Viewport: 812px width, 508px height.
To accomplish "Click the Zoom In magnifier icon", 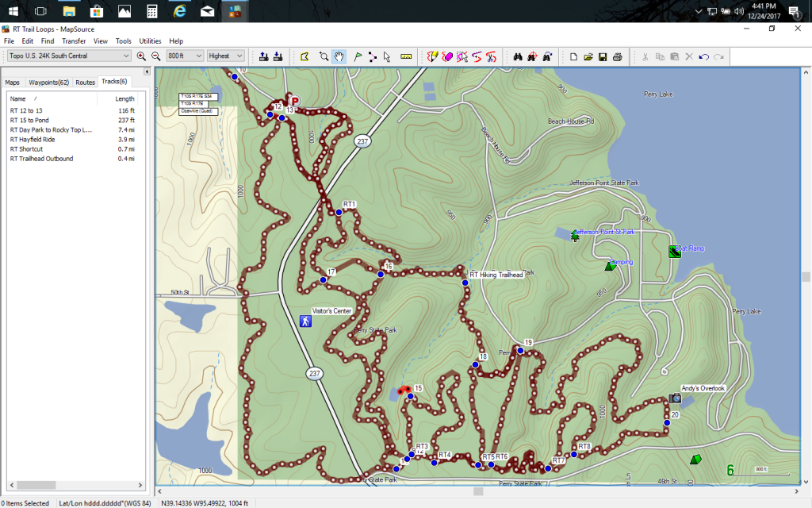I will click(141, 56).
